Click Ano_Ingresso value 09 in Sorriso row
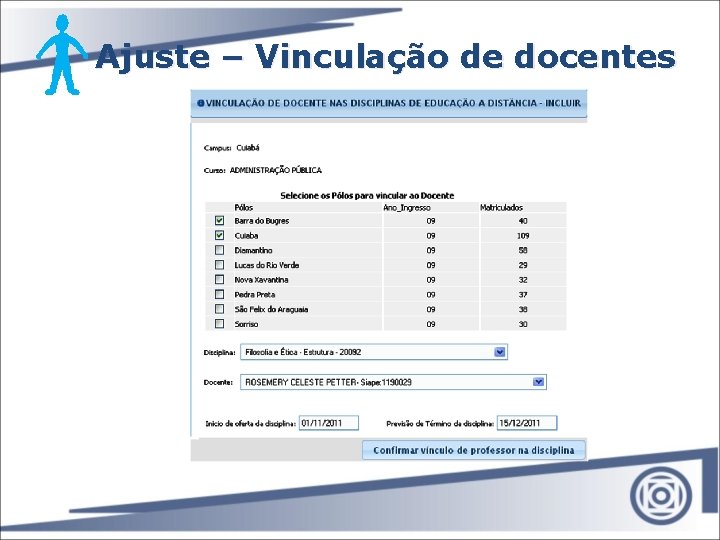 (430, 324)
